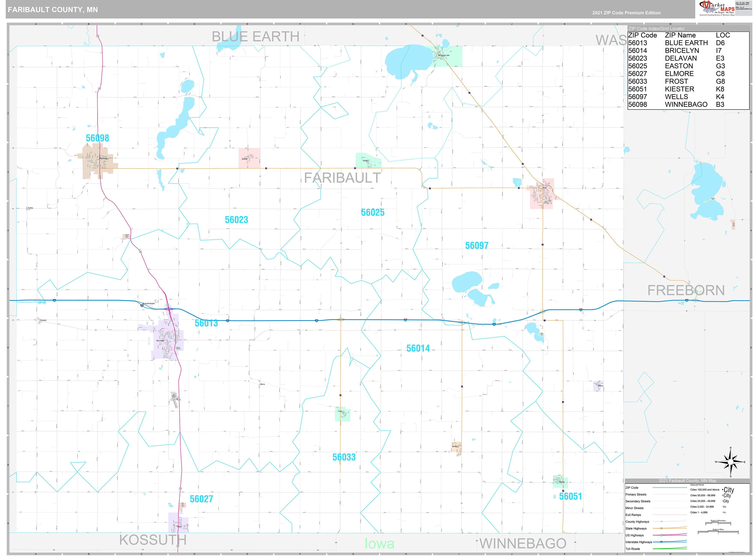Select the KIESTER row in ZIP index
756x556 pixels.
(679, 89)
